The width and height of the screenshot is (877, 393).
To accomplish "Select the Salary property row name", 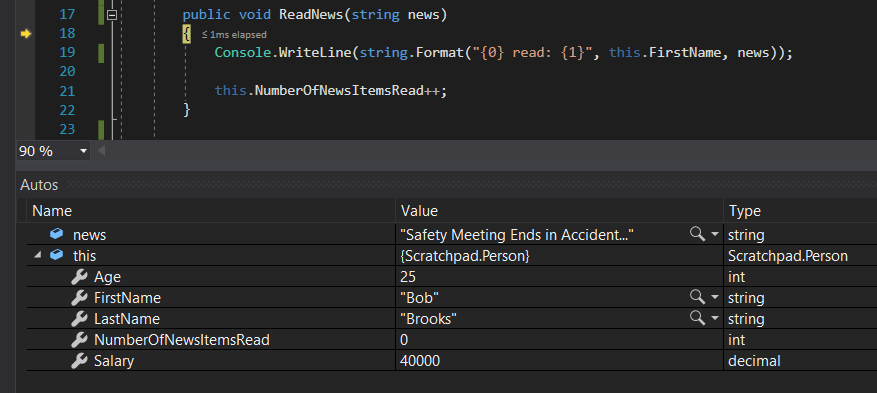I will click(x=114, y=361).
